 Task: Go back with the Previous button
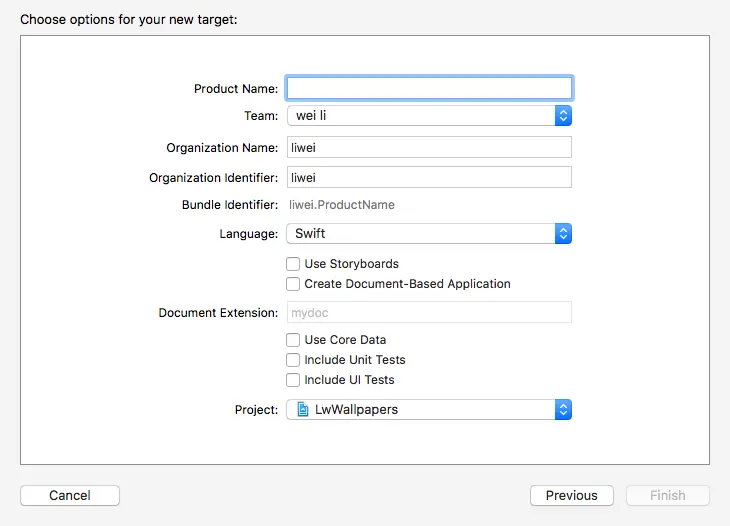pos(572,495)
